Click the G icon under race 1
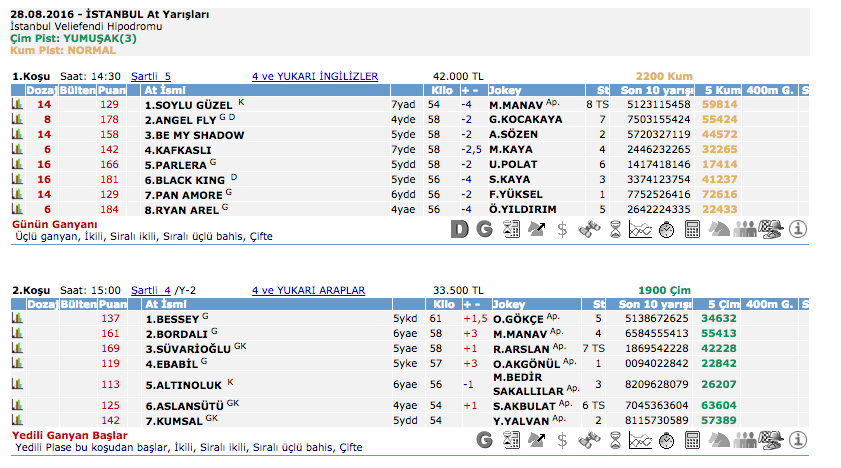The width and height of the screenshot is (841, 468). tap(484, 229)
